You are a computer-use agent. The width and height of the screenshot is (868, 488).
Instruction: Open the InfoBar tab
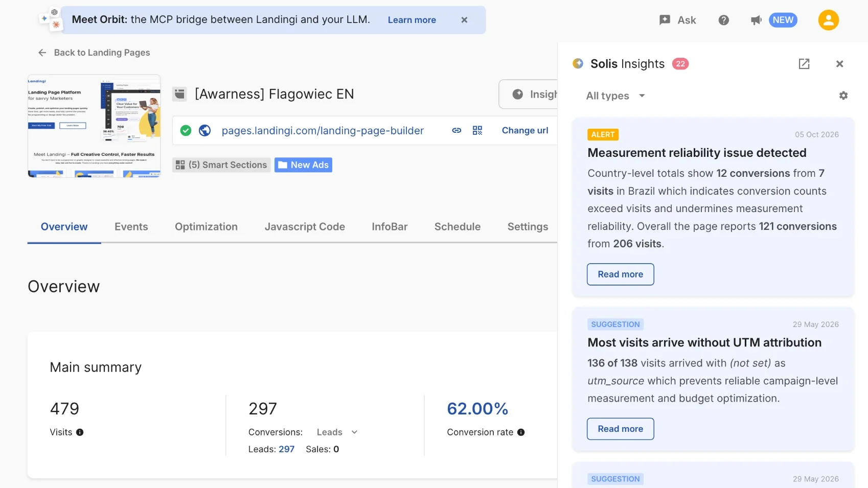pos(390,227)
